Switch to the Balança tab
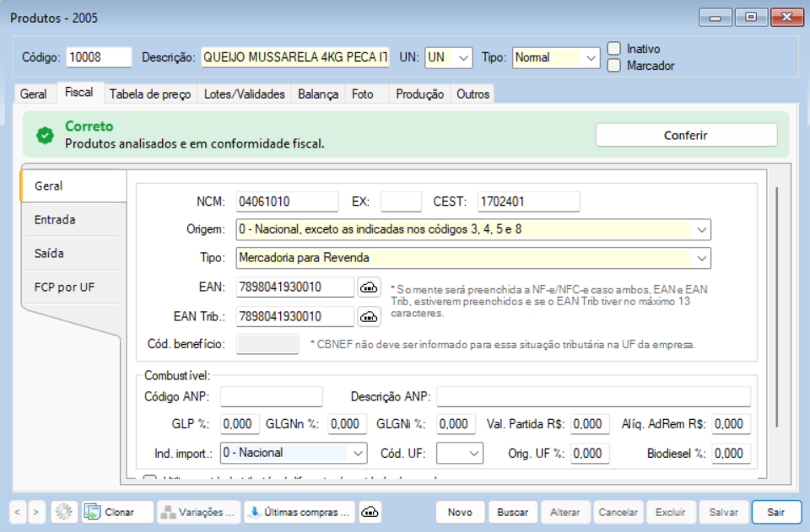The image size is (810, 532). [318, 94]
